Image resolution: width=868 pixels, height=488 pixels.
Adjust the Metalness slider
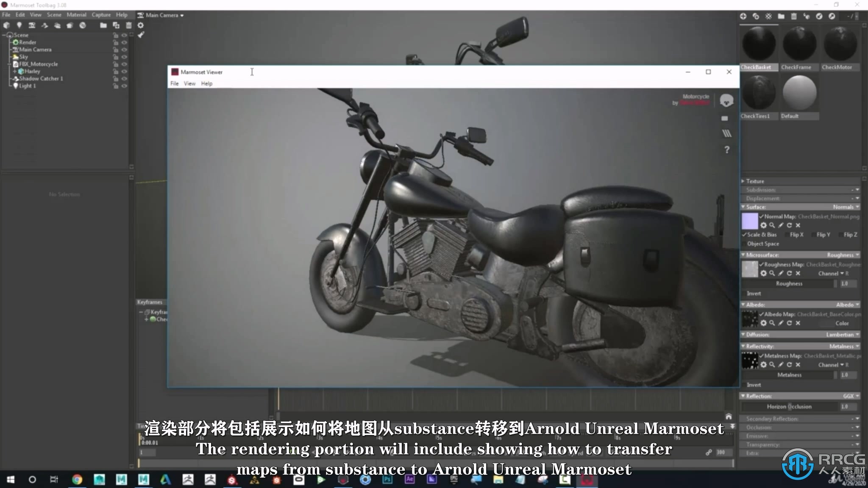(x=790, y=375)
